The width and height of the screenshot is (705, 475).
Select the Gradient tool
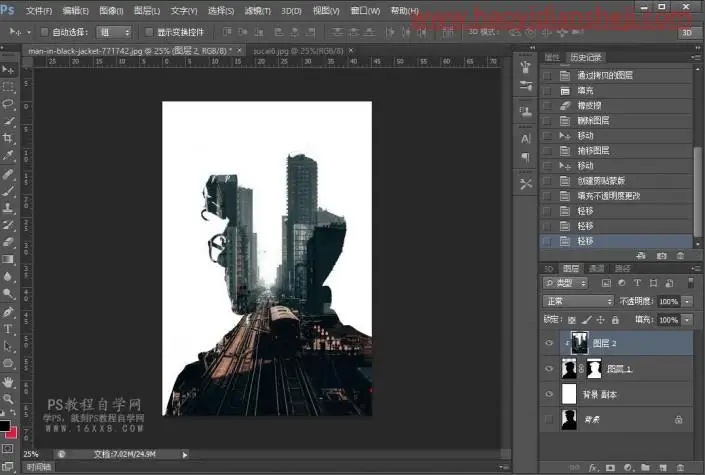8,259
